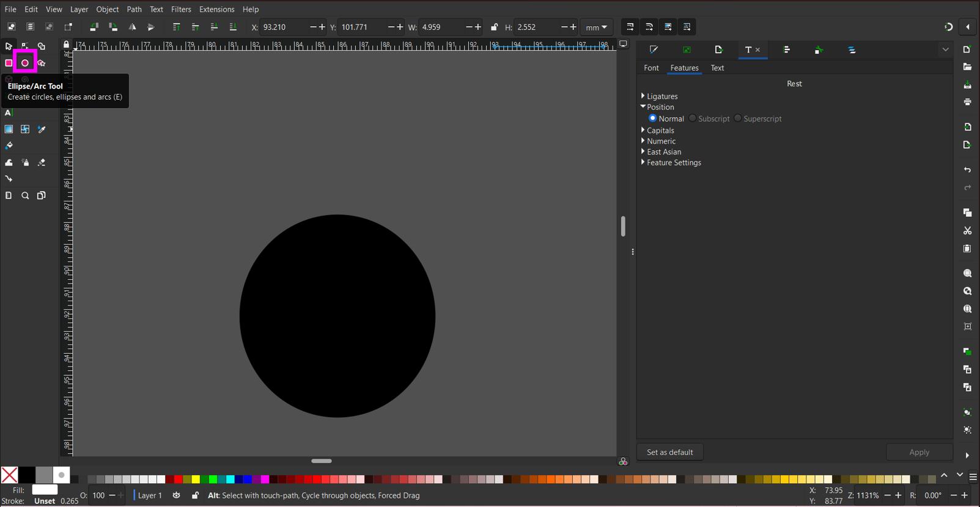
Task: Switch to the Font sub-tab
Action: pyautogui.click(x=651, y=68)
